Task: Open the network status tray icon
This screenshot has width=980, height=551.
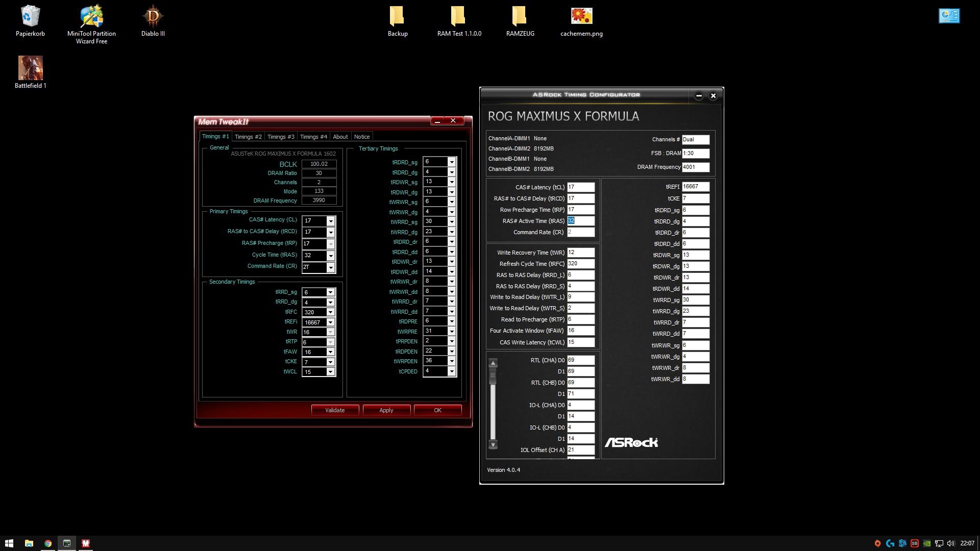Action: (939, 543)
